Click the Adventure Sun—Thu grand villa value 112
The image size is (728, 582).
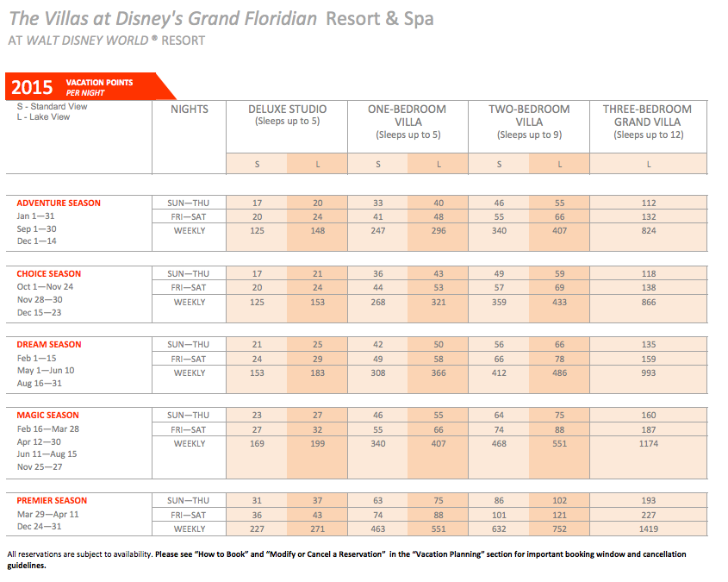[x=649, y=203]
